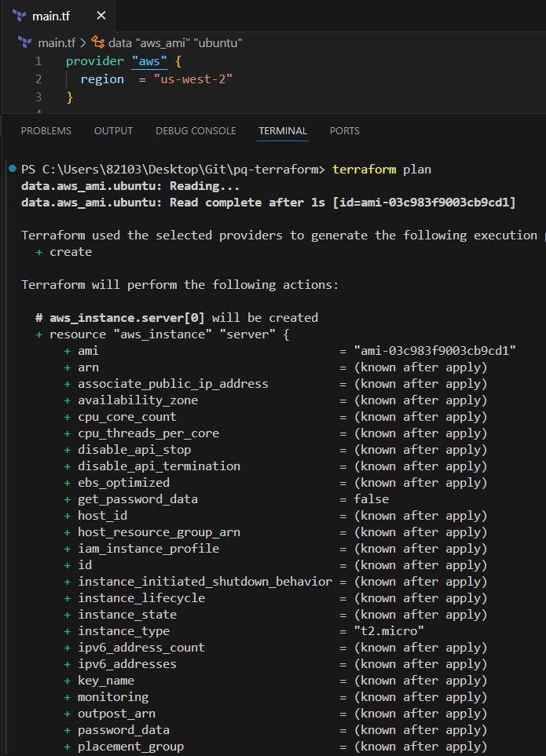The image size is (546, 756).
Task: Close the main.tf editor tab
Action: 101,16
